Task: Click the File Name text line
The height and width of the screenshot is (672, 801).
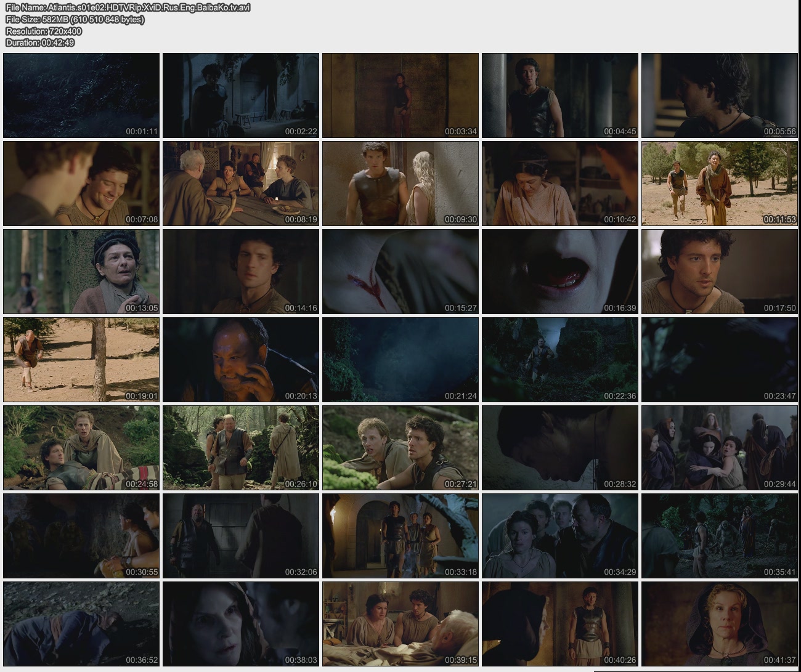Action: click(128, 7)
